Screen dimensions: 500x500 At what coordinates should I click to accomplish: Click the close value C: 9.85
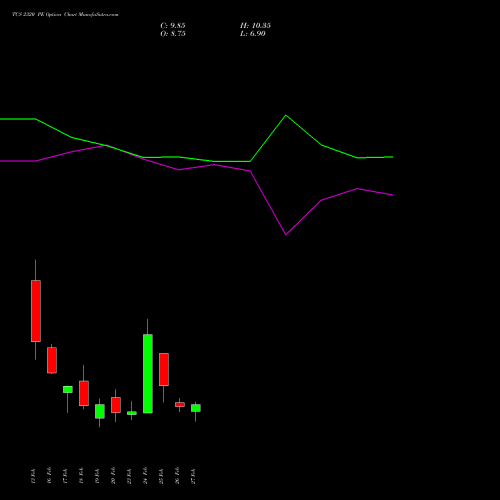coord(173,26)
